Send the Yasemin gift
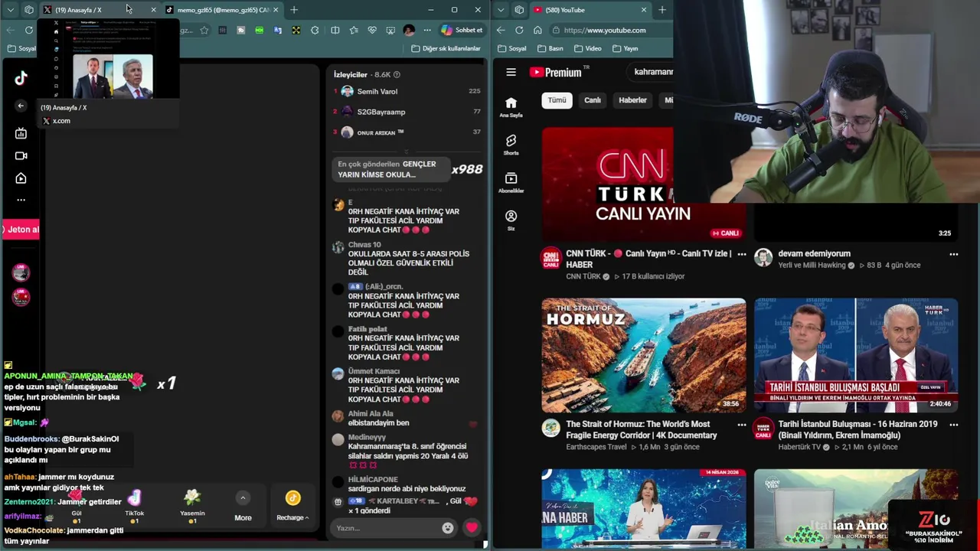 pos(192,505)
